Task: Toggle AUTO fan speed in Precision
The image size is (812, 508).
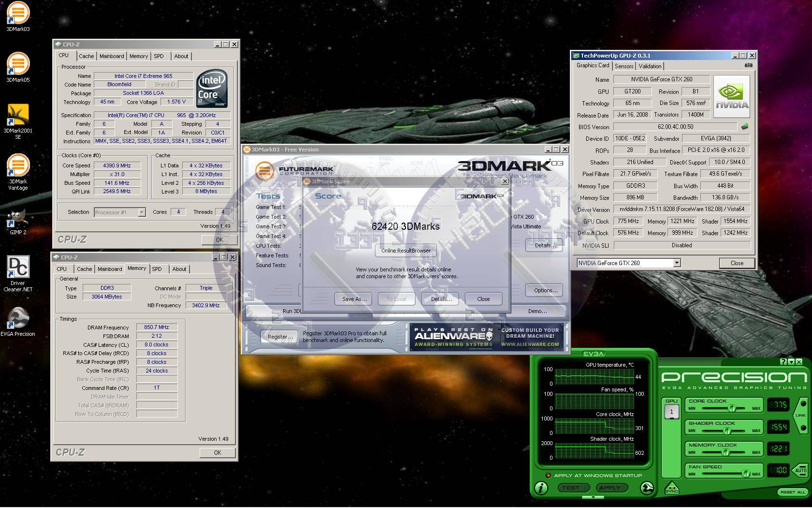Action: (x=800, y=470)
